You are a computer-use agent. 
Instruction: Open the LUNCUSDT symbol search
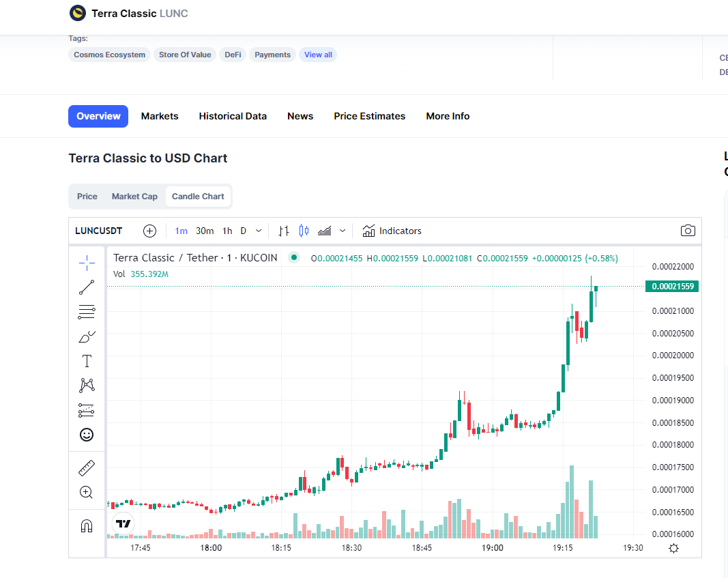[x=99, y=231]
